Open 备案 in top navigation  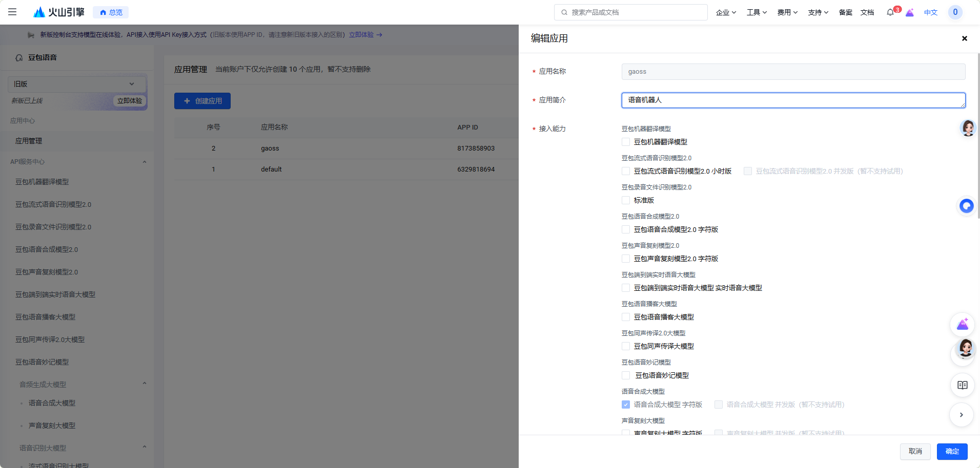click(846, 12)
